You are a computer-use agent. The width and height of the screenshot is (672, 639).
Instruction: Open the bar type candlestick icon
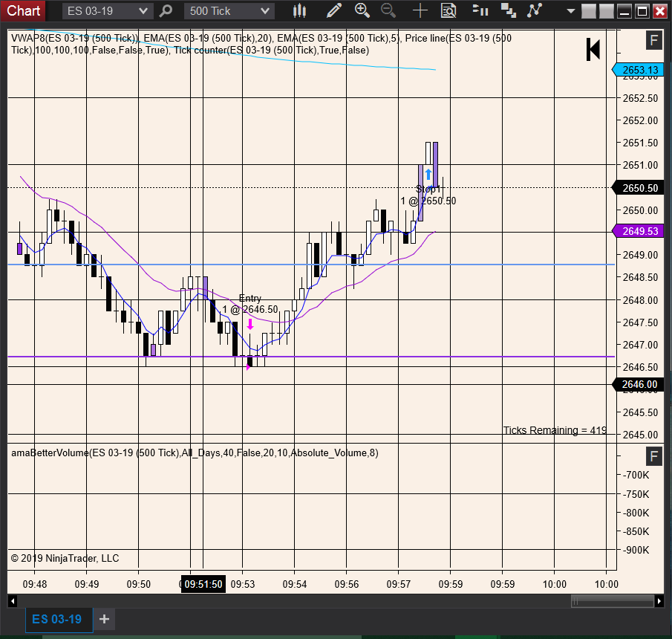(x=299, y=10)
